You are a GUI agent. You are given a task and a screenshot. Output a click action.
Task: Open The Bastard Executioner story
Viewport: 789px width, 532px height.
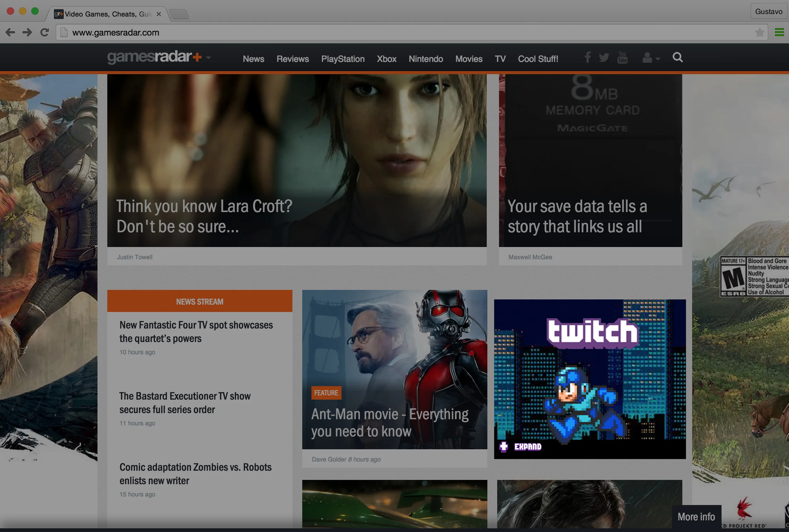pos(185,403)
